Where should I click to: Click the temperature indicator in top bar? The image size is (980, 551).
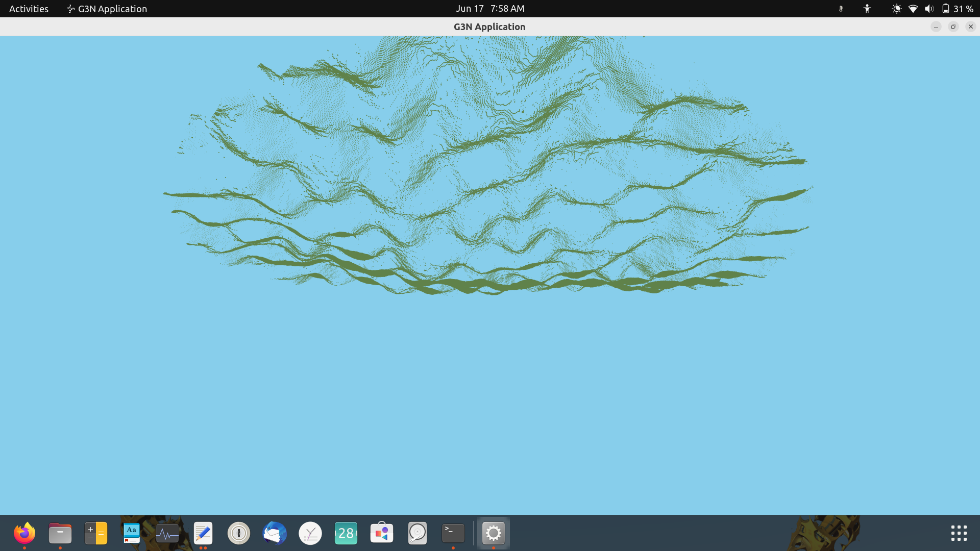[x=841, y=9]
